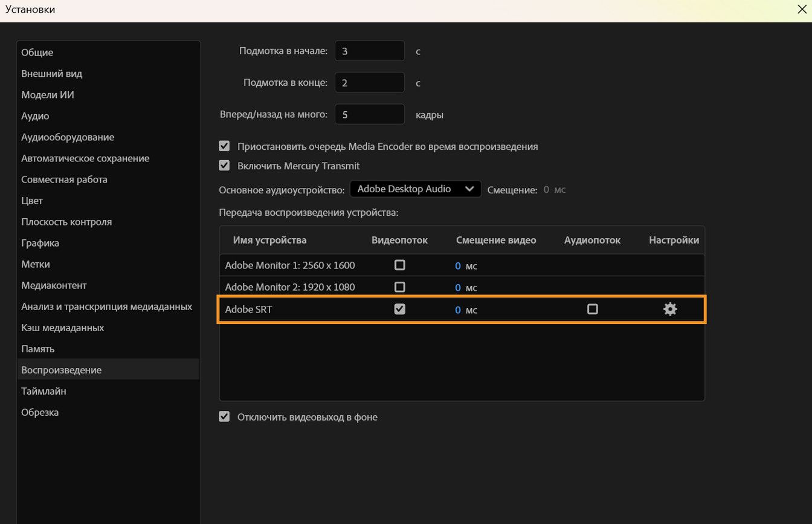The width and height of the screenshot is (812, 524).
Task: Open the Аудиооборудование preferences page
Action: coord(68,137)
